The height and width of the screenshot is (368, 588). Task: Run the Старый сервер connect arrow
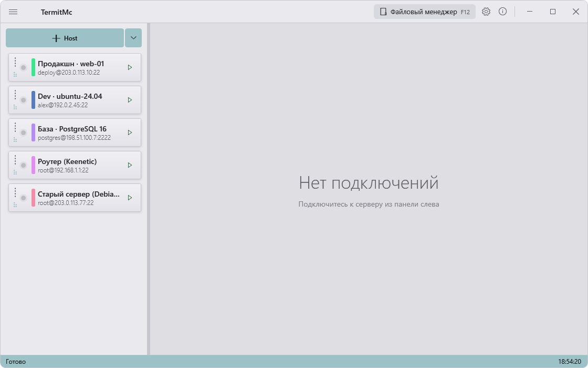(130, 198)
